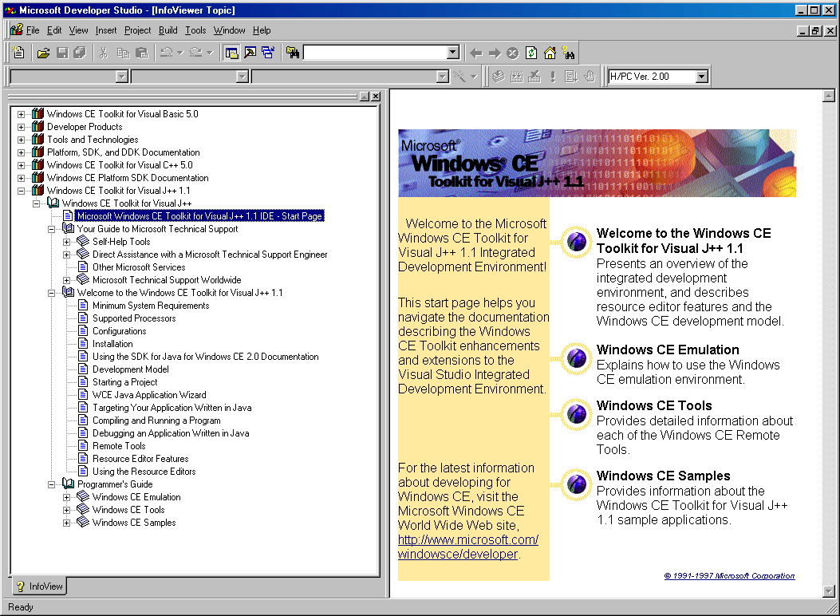Open the Window List icon
Image resolution: width=840 pixels, height=616 pixels.
(268, 53)
